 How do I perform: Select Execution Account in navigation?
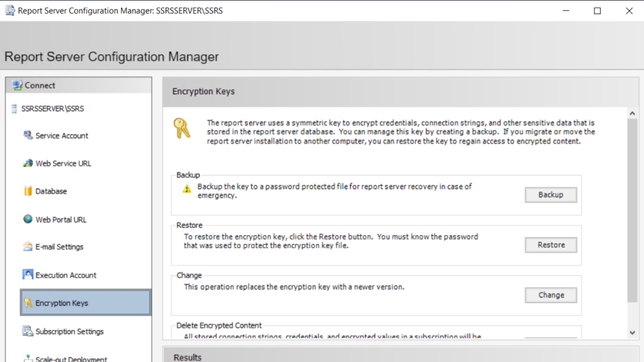(65, 275)
